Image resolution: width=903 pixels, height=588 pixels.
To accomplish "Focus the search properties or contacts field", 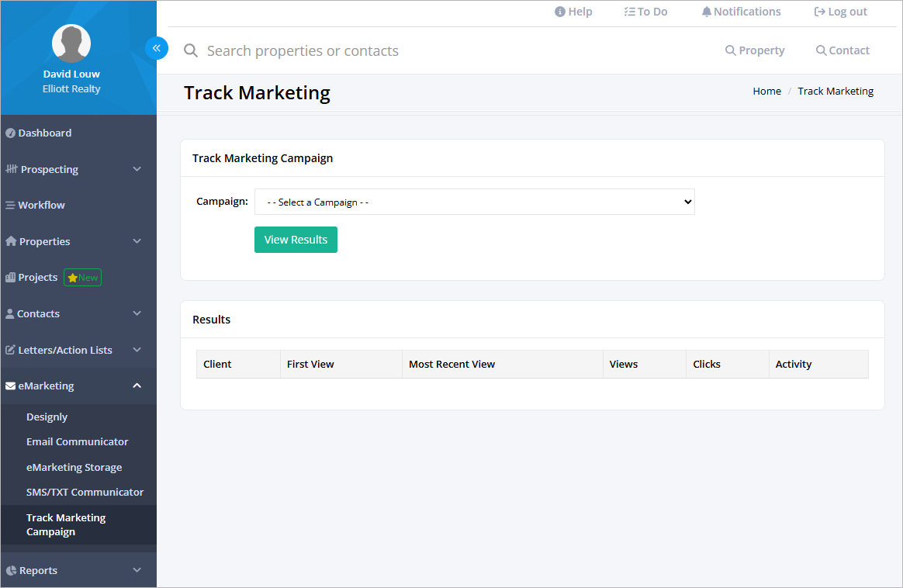I will (303, 50).
